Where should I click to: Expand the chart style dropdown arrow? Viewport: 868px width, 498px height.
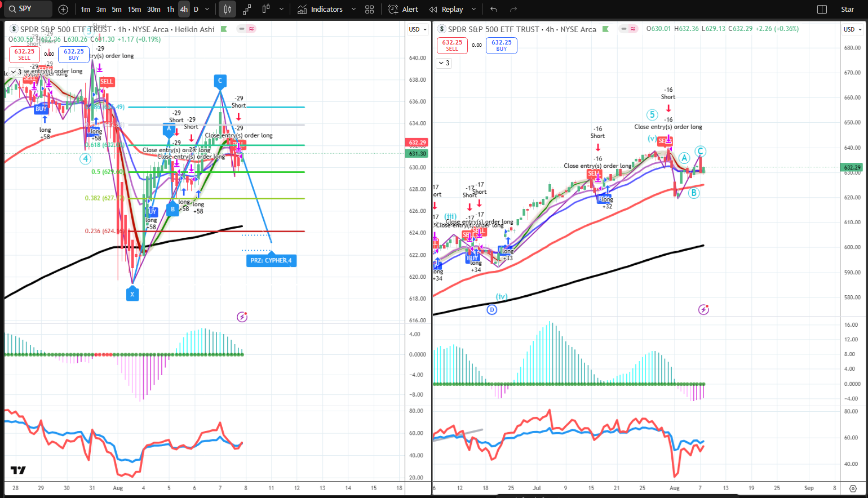click(281, 9)
